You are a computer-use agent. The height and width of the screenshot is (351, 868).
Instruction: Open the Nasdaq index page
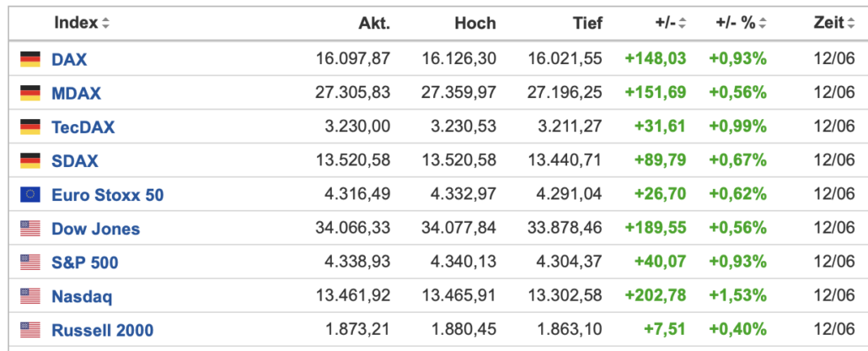(82, 297)
